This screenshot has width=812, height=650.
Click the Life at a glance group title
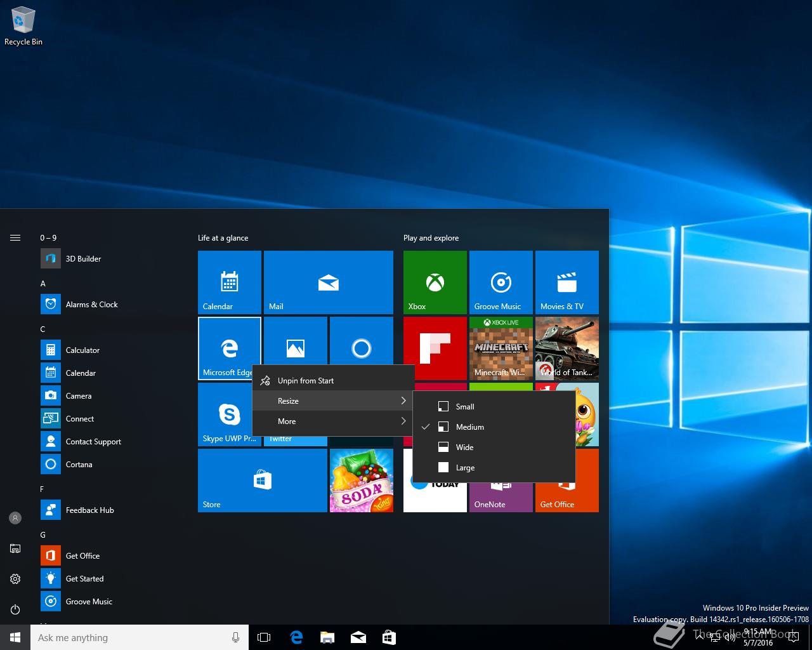point(223,238)
